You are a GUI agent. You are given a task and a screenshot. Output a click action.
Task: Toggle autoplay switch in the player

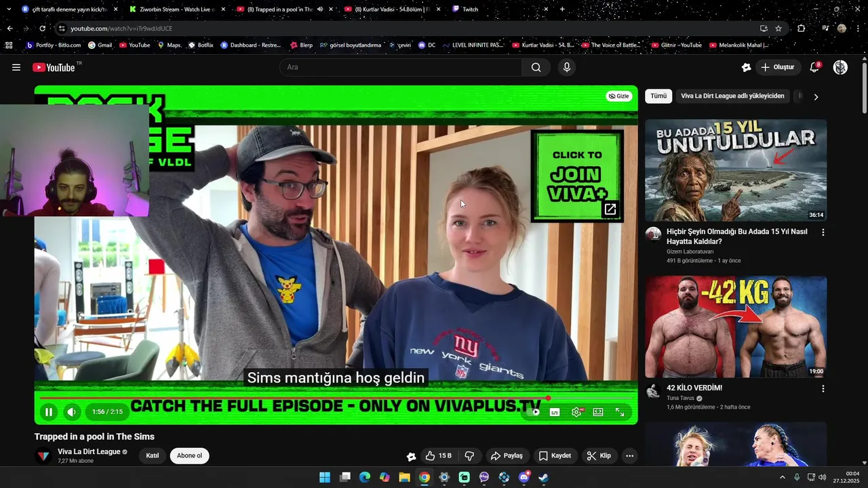[534, 411]
